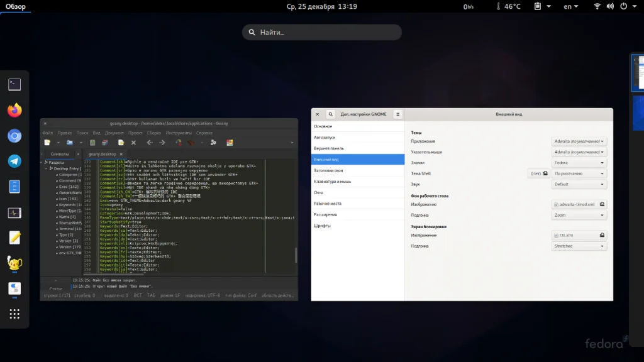
Task: Open the Сборка menu in Geany
Action: point(154,133)
